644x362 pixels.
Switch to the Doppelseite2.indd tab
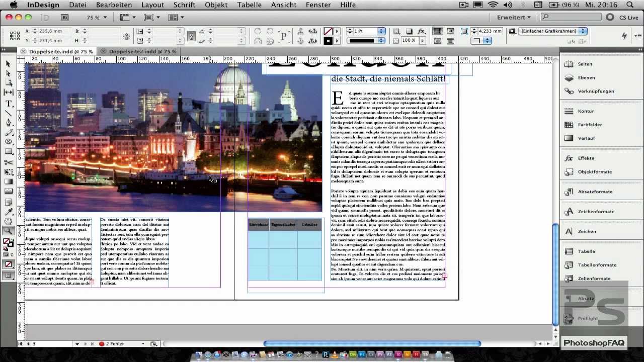142,51
